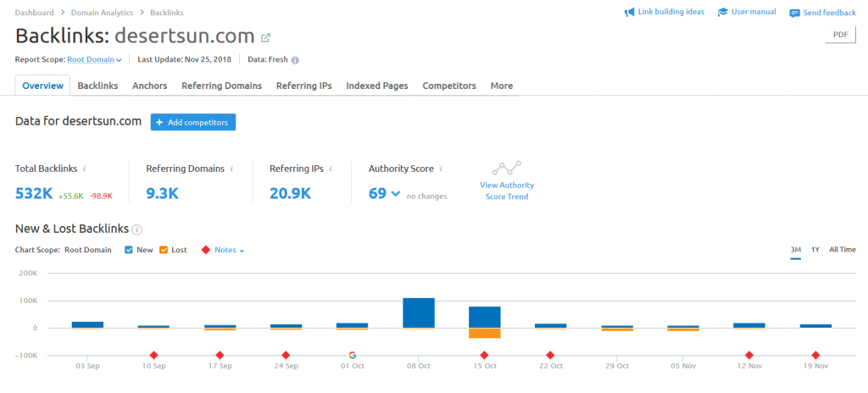Go to Dashboard breadcrumb
The image size is (868, 393).
coord(34,12)
